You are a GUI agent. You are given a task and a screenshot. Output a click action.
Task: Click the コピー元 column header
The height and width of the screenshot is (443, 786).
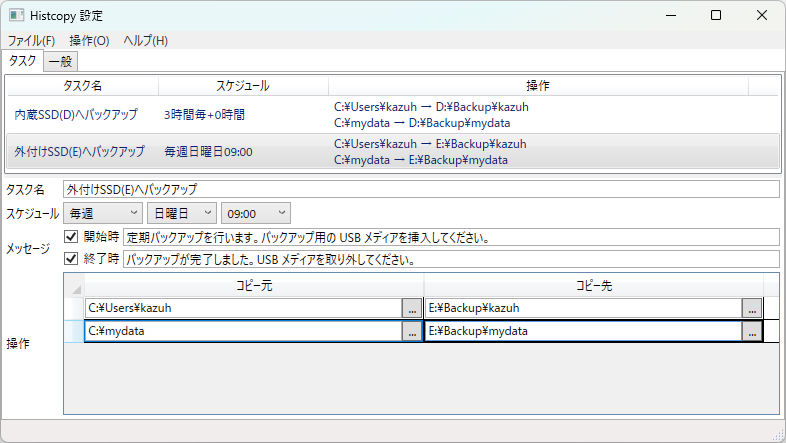click(x=254, y=287)
